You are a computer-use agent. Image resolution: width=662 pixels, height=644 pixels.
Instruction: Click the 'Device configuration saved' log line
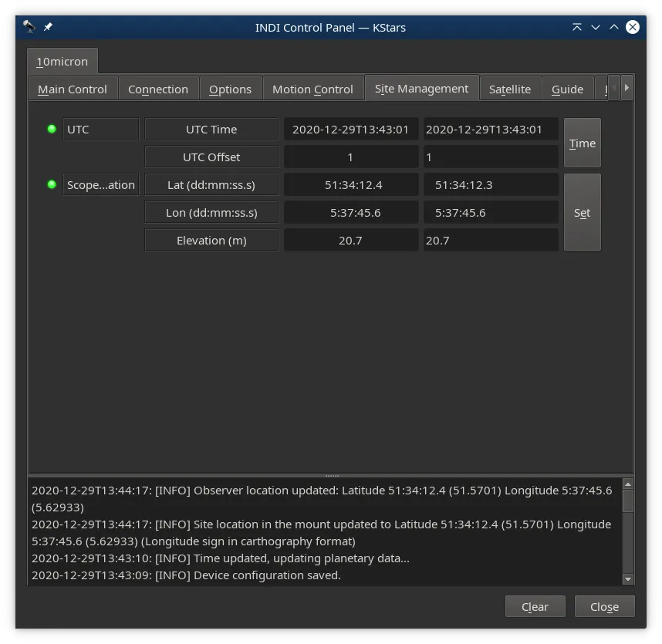click(x=186, y=575)
